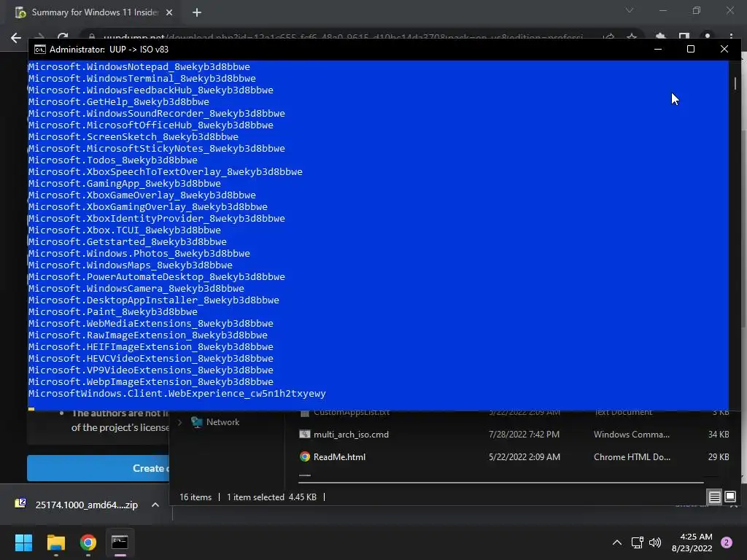This screenshot has width=747, height=560.
Task: Click the Microsoft.WindowsNotepad_8wekyb3d8bbwe line
Action: pos(139,66)
